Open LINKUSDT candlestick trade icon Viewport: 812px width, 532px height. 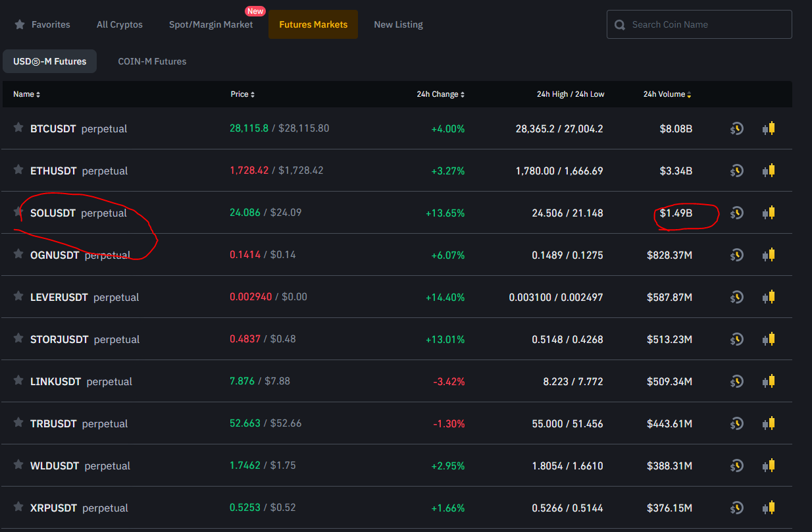[x=769, y=381]
